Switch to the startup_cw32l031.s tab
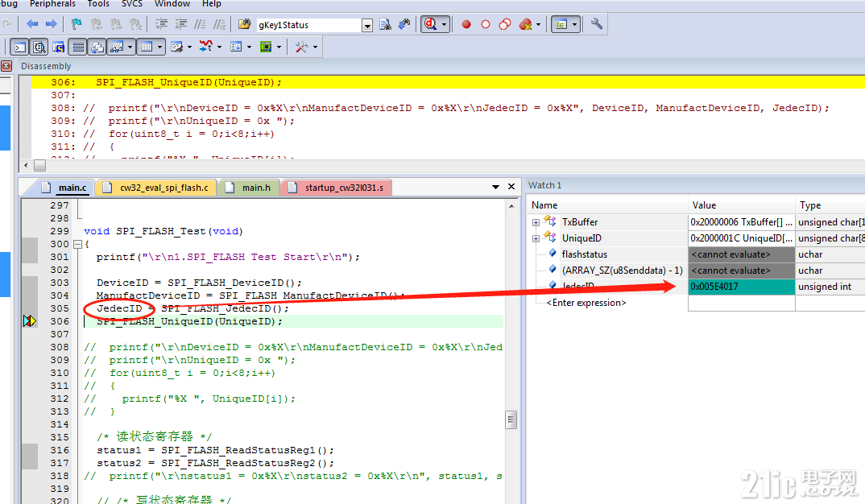The image size is (865, 504). tap(336, 188)
